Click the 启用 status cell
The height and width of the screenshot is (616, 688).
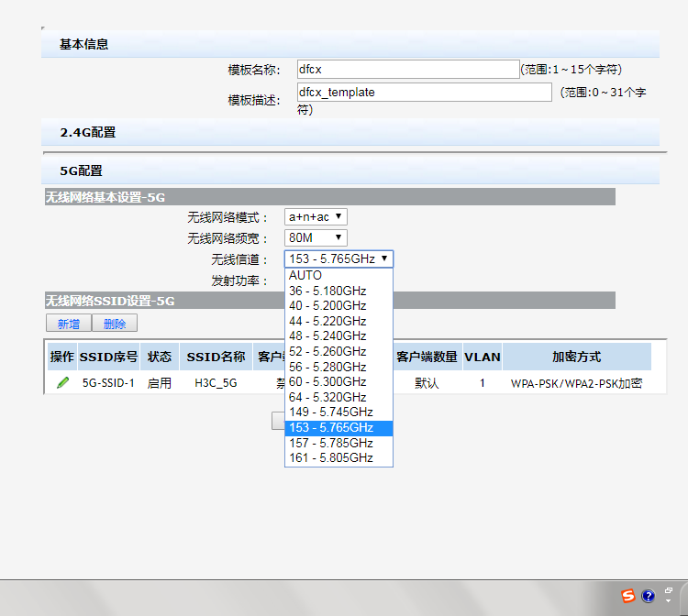160,383
